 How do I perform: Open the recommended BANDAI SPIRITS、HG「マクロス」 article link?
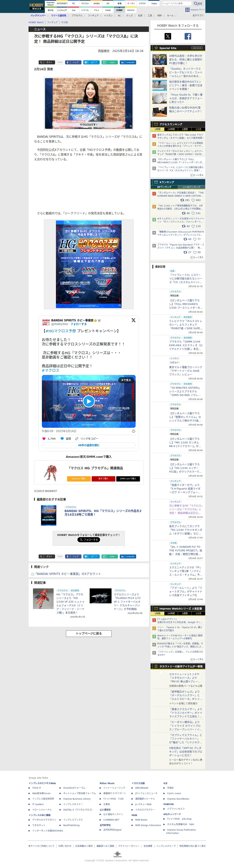pyautogui.click(x=103, y=513)
